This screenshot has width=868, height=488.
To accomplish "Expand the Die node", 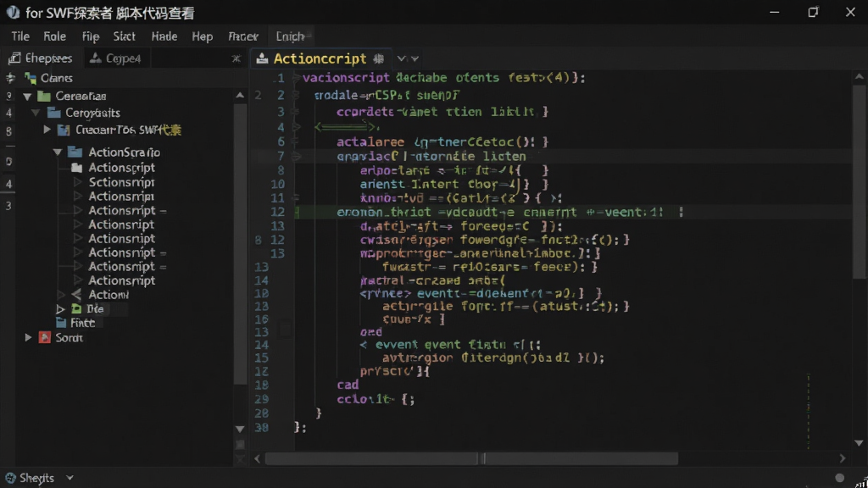I will coord(60,309).
